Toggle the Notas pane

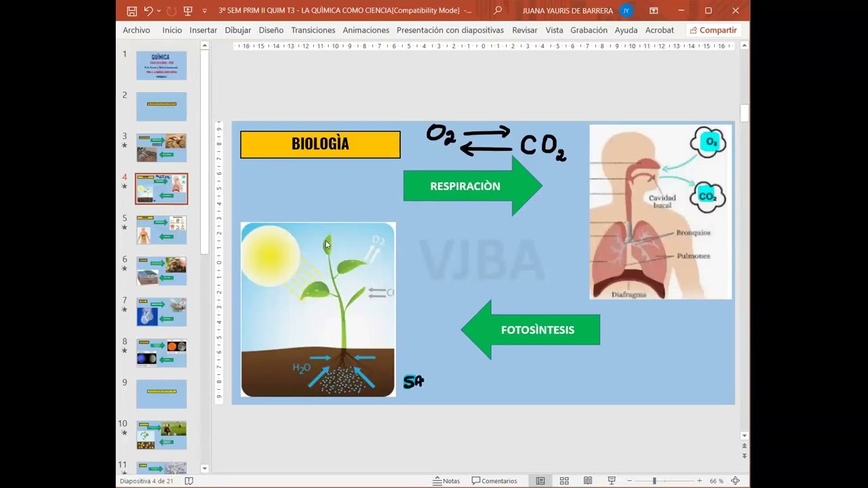pyautogui.click(x=446, y=481)
